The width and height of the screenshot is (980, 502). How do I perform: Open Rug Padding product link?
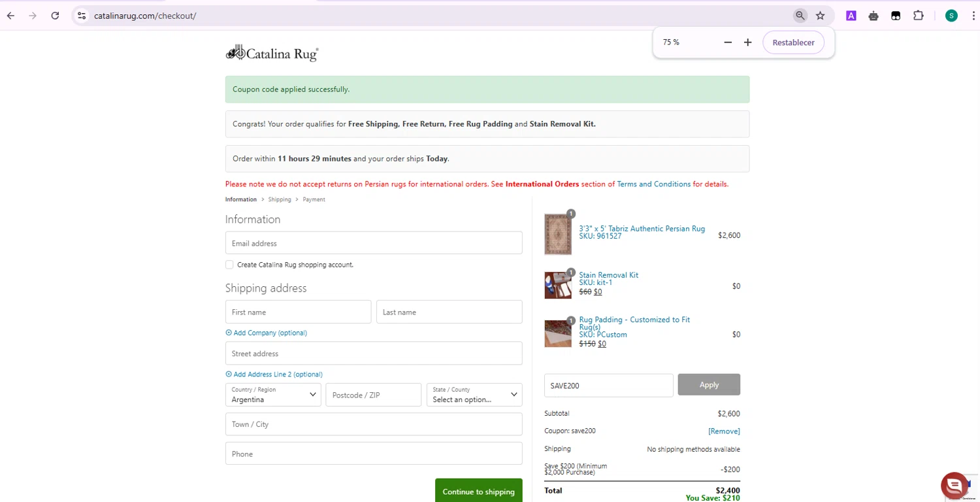pos(634,323)
